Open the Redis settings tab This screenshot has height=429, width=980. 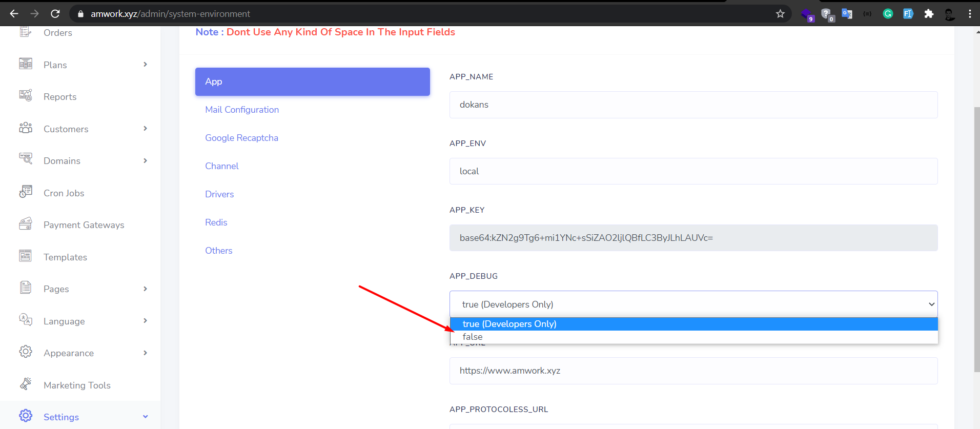point(216,222)
